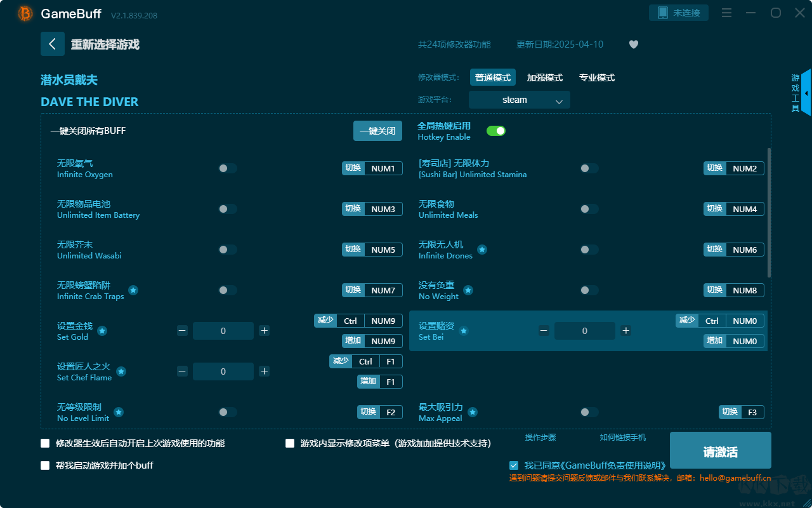Click the F2 hotkey for No Level Limit
Viewport: 812px width, 508px height.
click(x=391, y=412)
